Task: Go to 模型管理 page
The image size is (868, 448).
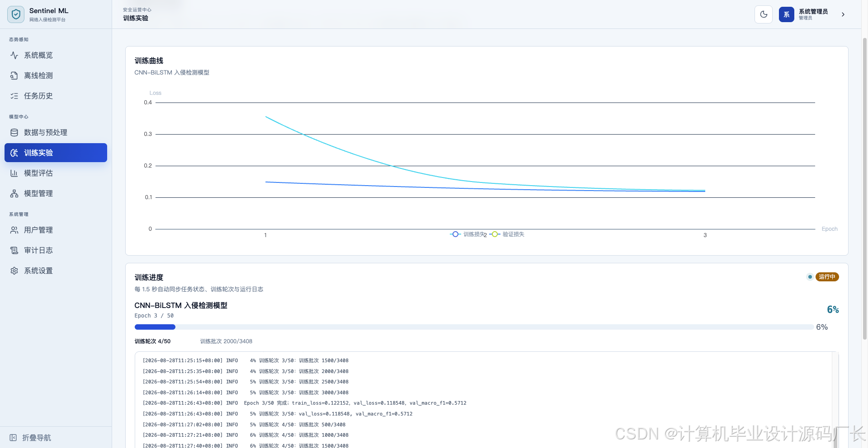Action: (x=56, y=193)
